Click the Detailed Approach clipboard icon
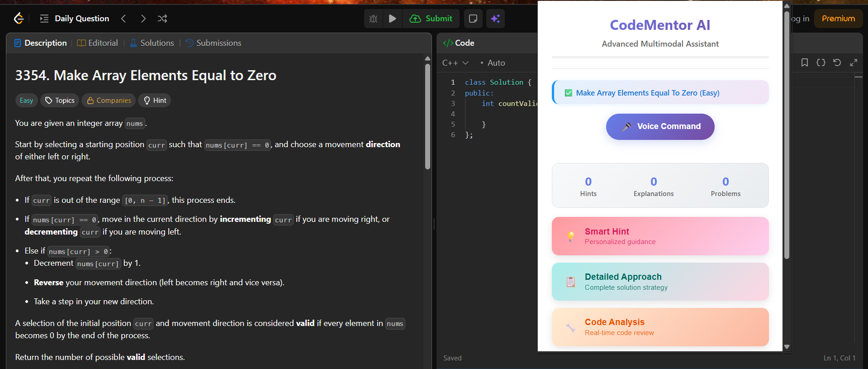Screen dimensions: 868x369 click(571, 282)
